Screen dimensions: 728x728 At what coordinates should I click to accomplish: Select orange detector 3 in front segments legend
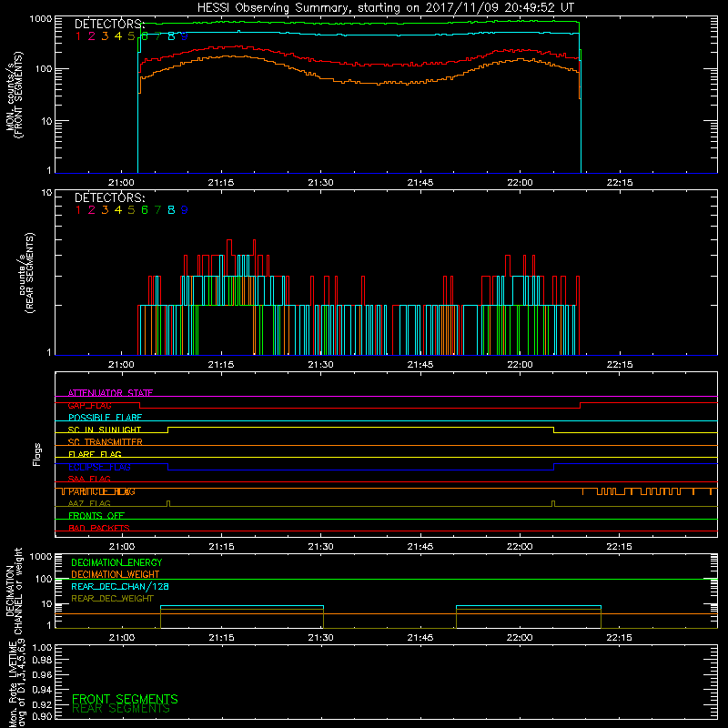[105, 36]
